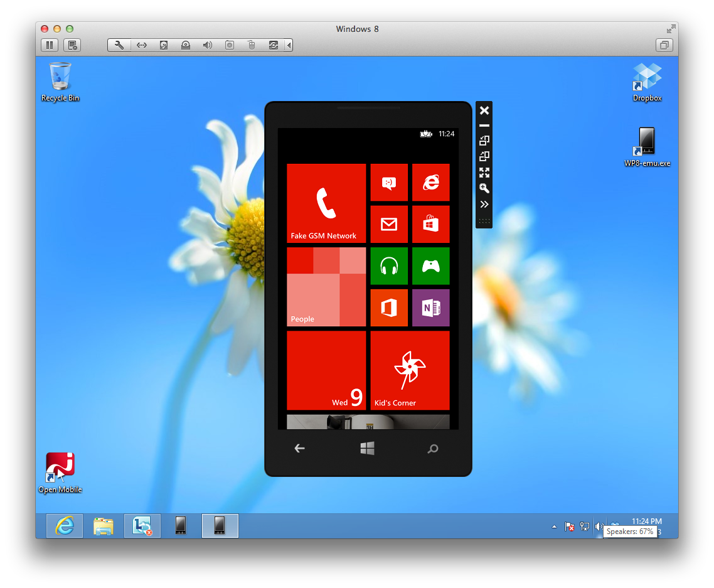
Task: Open VM settings wrench icon
Action: [x=119, y=45]
